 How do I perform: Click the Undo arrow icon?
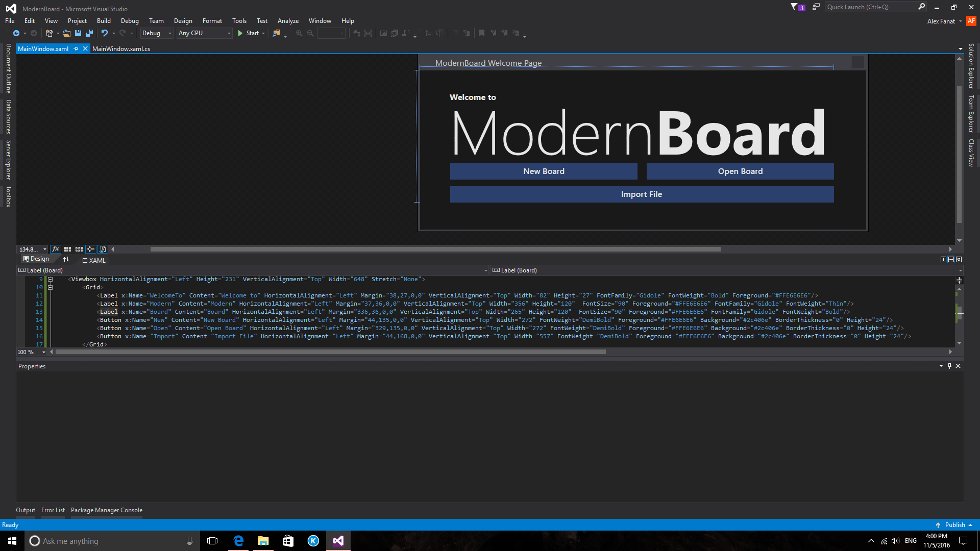104,33
